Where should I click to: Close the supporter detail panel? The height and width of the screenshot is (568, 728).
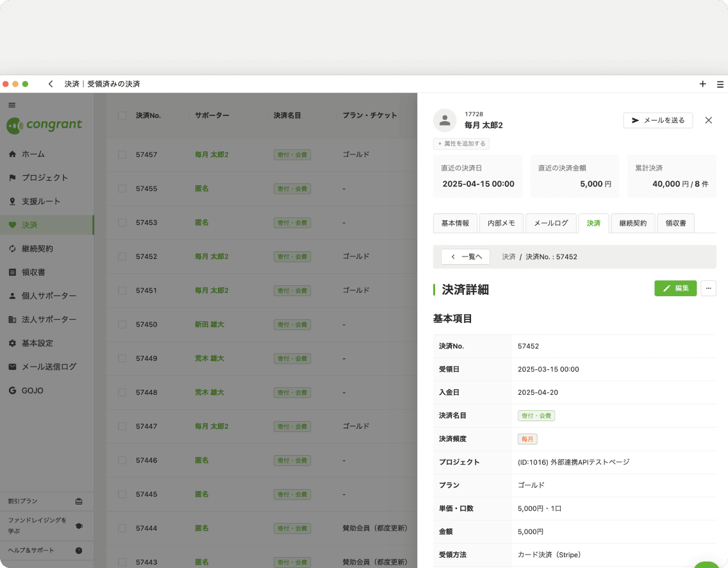(708, 120)
